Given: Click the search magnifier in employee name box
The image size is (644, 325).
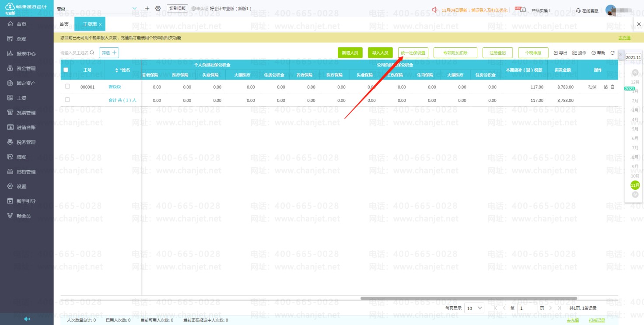Looking at the screenshot, I should tap(92, 53).
